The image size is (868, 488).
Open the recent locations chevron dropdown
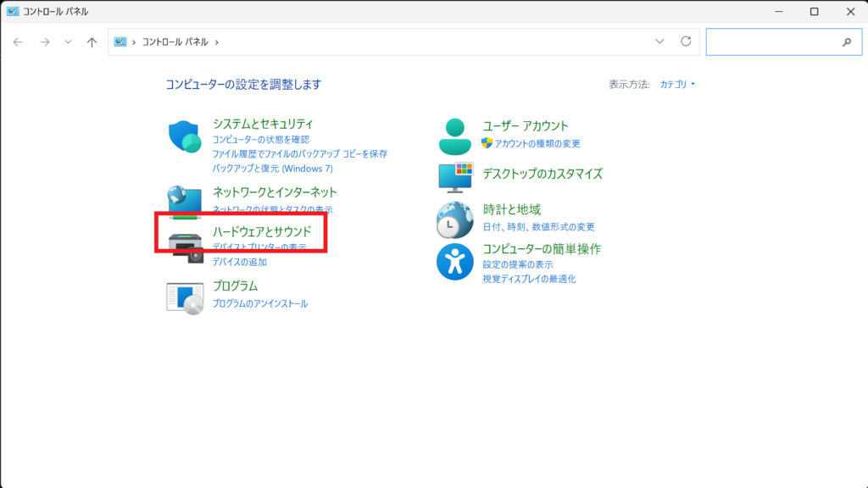68,42
